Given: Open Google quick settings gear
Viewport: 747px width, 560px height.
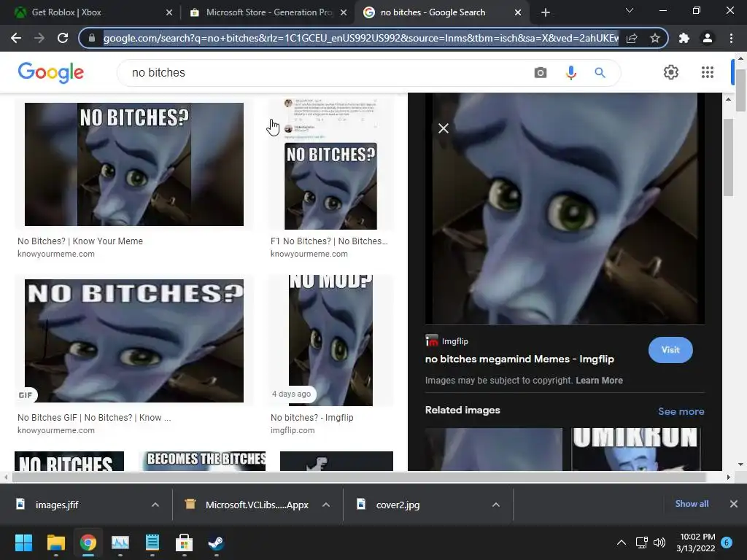Looking at the screenshot, I should 671,72.
